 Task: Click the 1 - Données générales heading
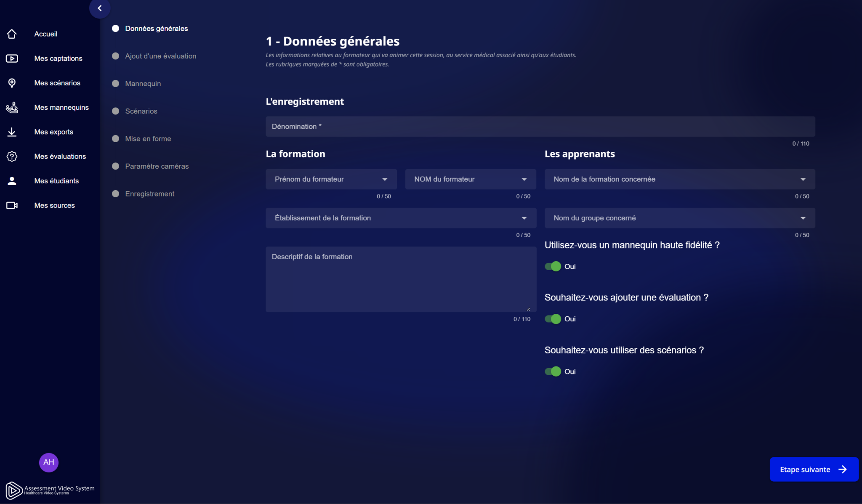tap(333, 41)
